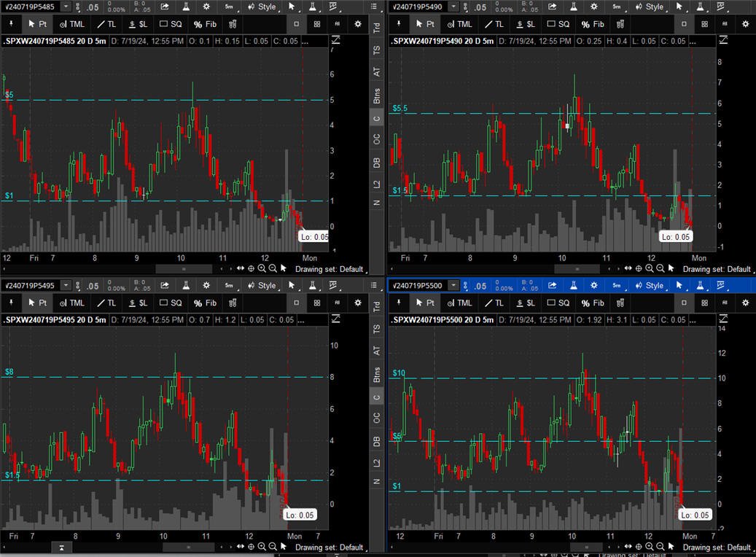
Task: Toggle the L2 sidebar button beside the P5485 chart
Action: coord(377,184)
